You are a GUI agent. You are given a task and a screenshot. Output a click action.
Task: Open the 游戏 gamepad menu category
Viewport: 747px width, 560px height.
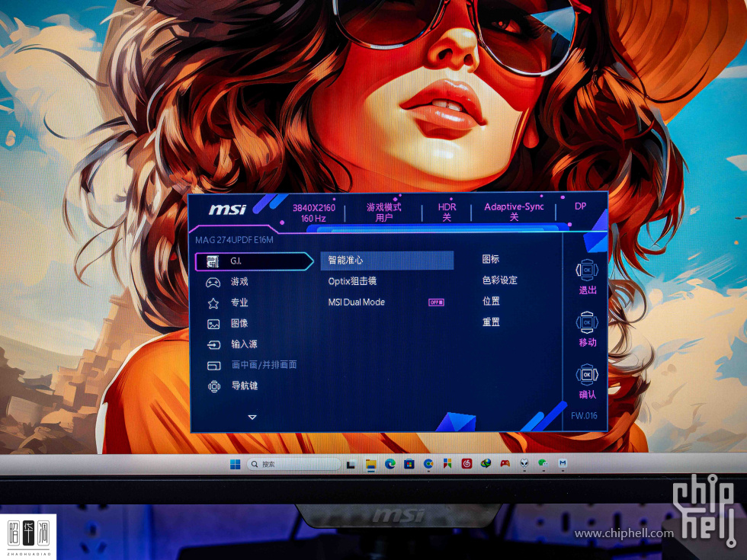tap(227, 282)
